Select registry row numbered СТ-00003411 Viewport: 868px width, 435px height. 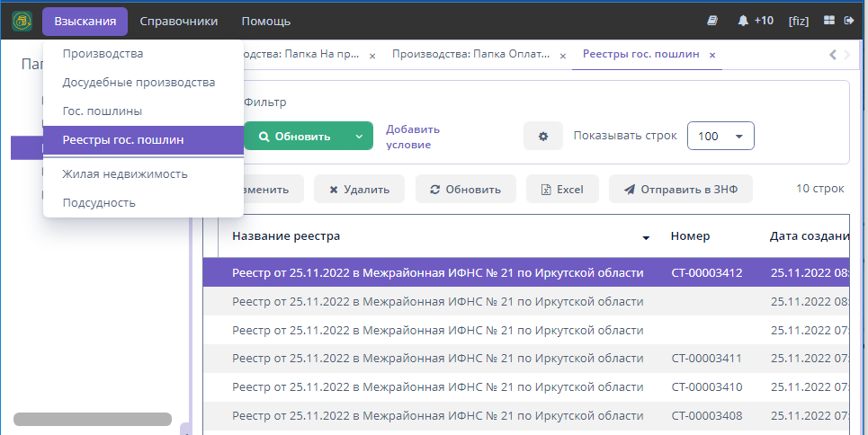click(706, 358)
